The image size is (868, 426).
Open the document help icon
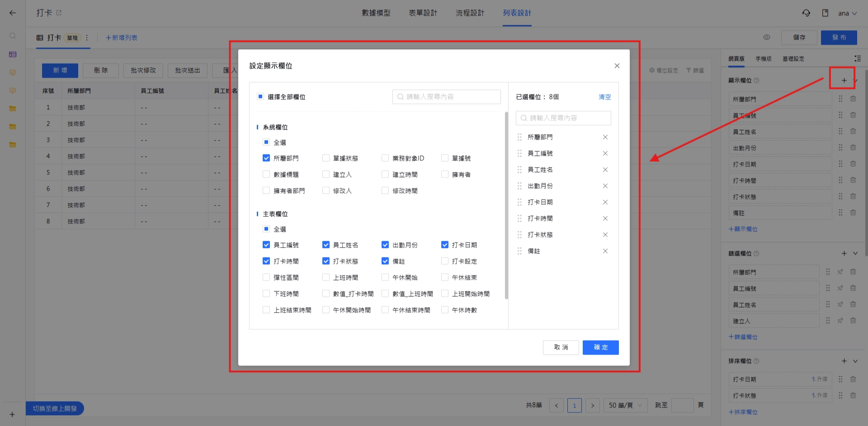point(825,13)
